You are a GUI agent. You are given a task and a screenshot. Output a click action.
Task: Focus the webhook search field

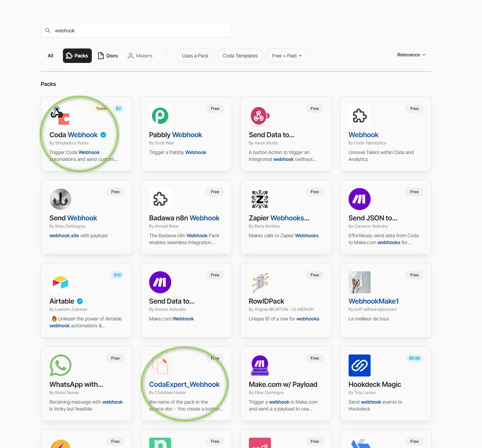(136, 31)
